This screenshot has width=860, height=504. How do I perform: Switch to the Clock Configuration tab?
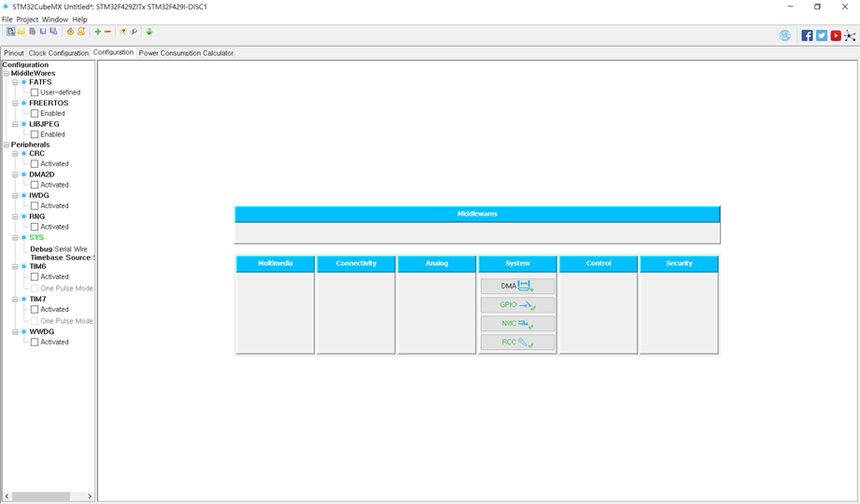(x=58, y=53)
